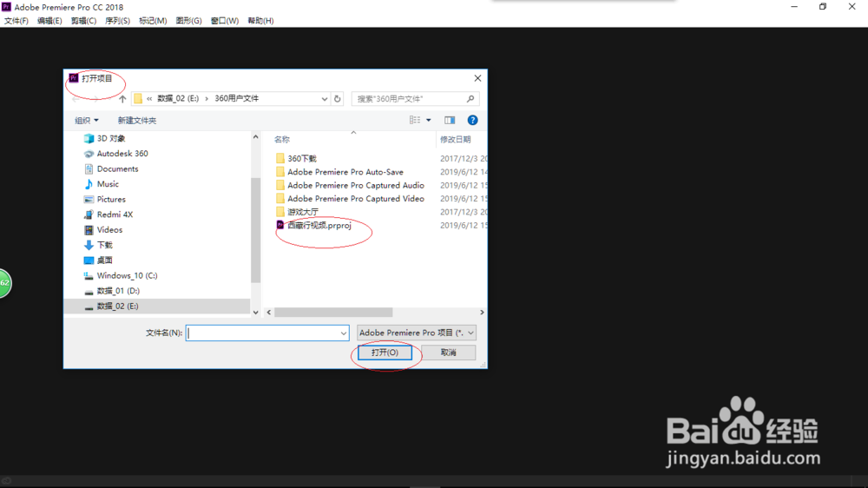Click the sidebar scroll up arrow

click(x=255, y=137)
